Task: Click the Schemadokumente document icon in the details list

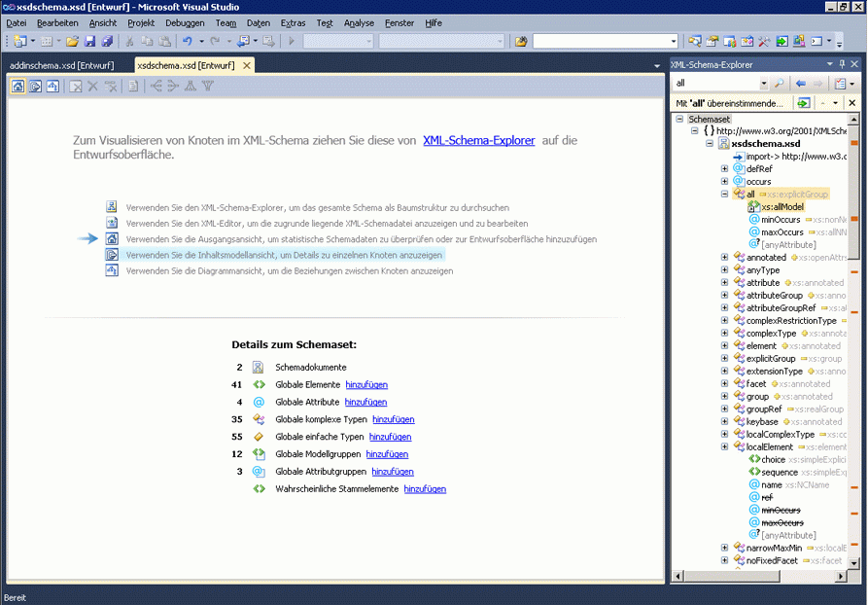Action: click(257, 367)
